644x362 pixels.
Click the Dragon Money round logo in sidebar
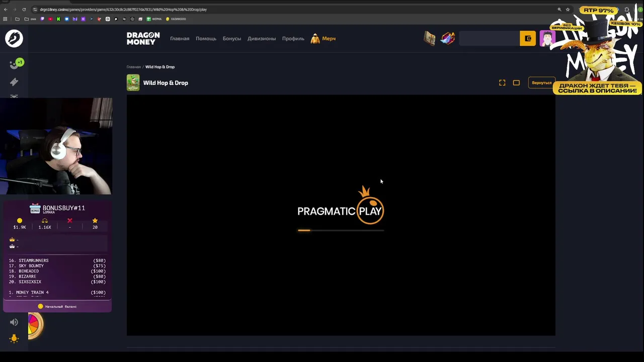14,39
